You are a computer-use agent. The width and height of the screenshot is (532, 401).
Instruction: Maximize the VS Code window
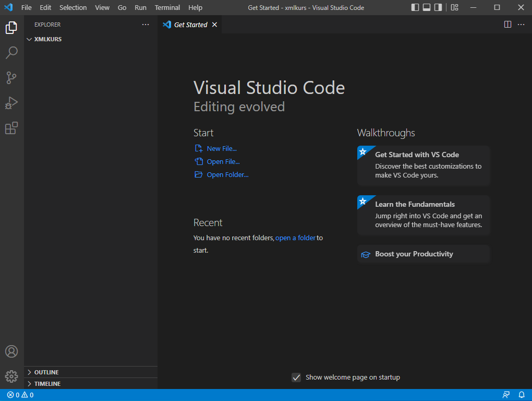point(497,7)
